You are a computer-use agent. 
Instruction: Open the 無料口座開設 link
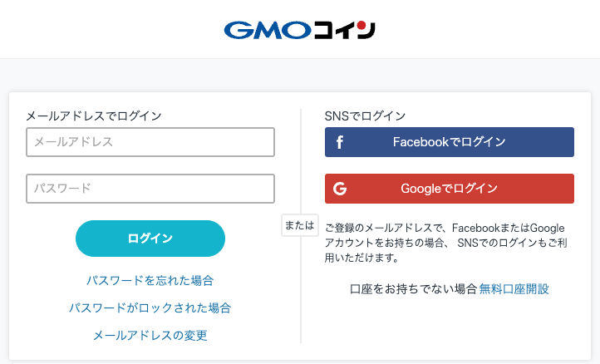coord(514,288)
